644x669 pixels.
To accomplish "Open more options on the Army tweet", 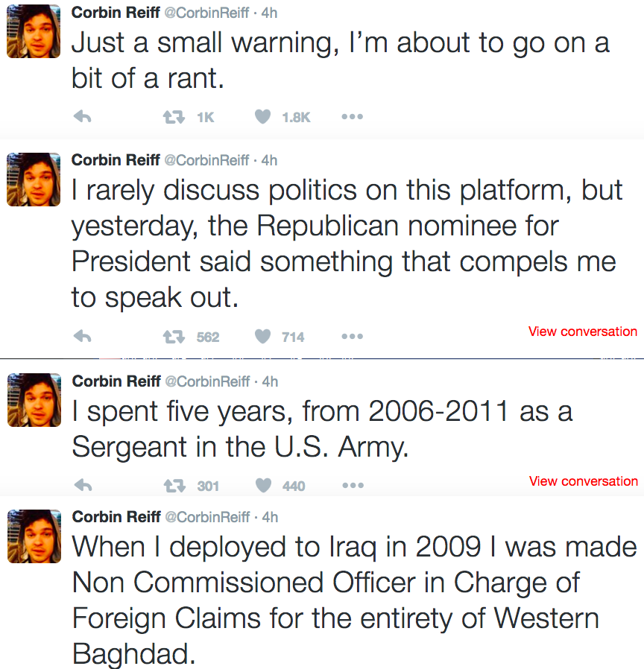I will (353, 485).
